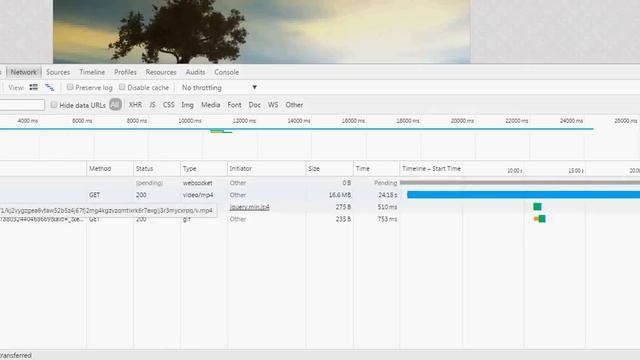Click the landscape tree video thumbnail
The height and width of the screenshot is (360, 640).
[262, 31]
